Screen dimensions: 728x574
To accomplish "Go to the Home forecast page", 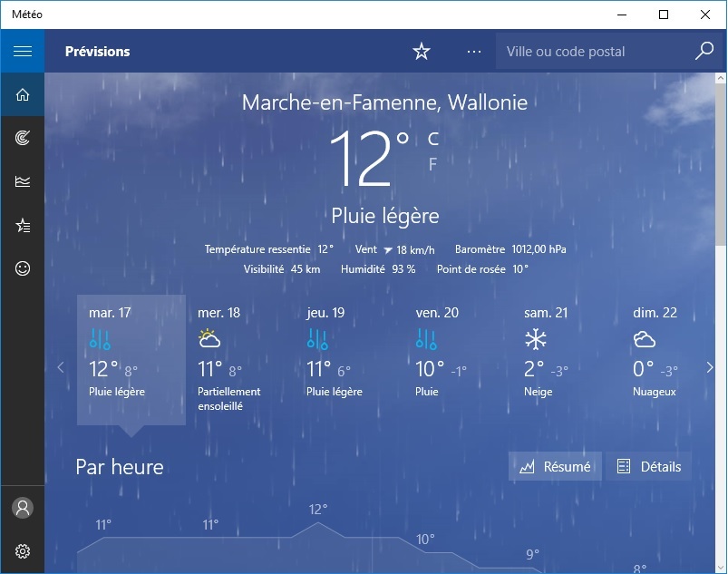I will 23,94.
